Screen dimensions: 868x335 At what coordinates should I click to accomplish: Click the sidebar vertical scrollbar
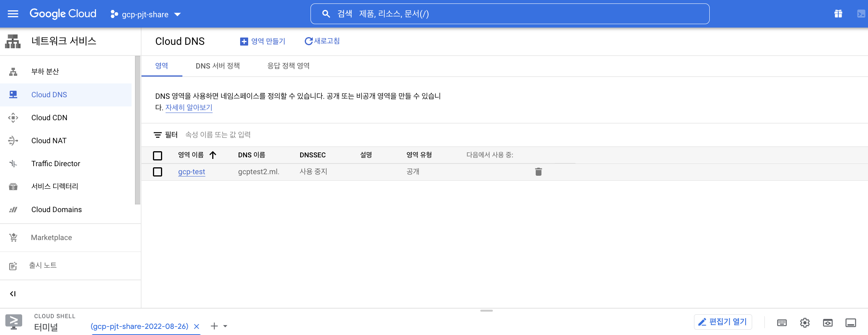coord(138,130)
